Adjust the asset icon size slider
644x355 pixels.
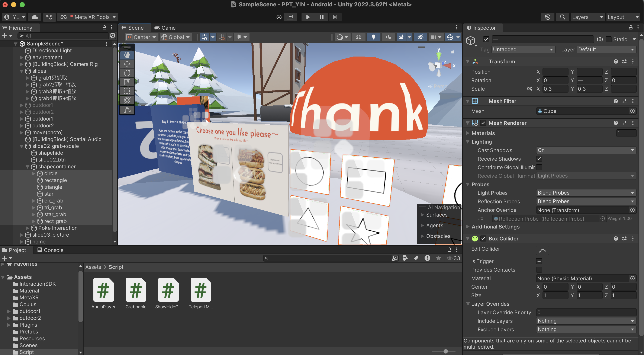pos(445,351)
